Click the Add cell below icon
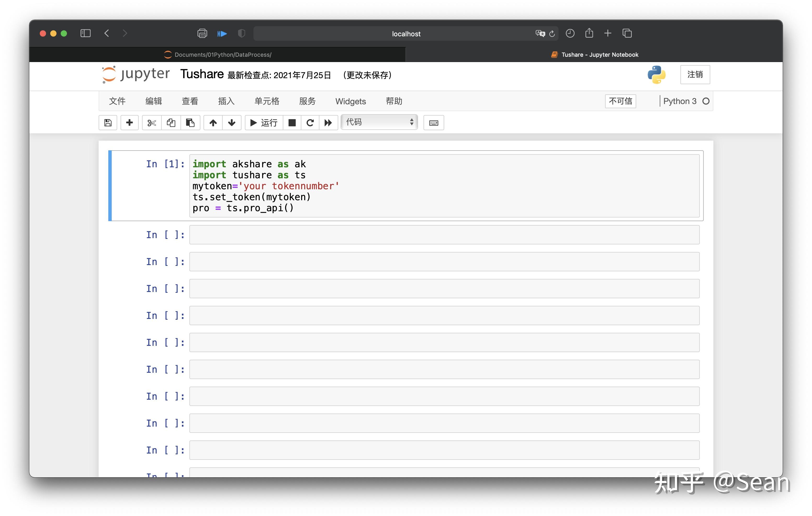This screenshot has height=516, width=812. point(129,122)
